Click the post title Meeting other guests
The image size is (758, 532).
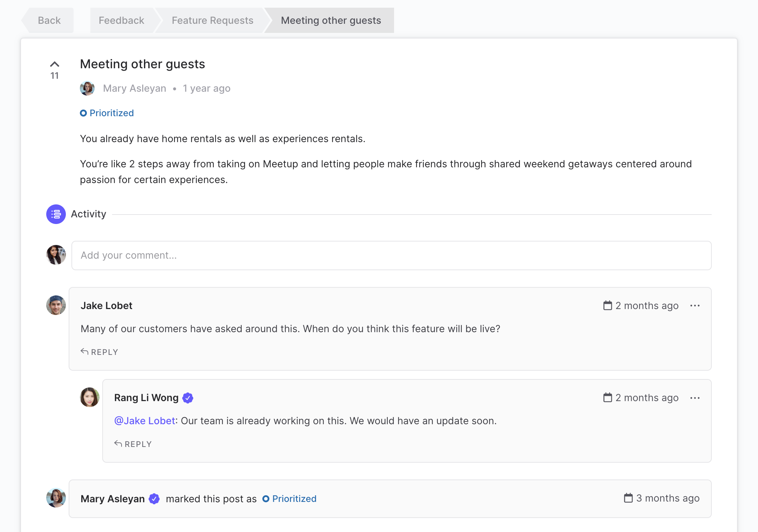(x=143, y=64)
